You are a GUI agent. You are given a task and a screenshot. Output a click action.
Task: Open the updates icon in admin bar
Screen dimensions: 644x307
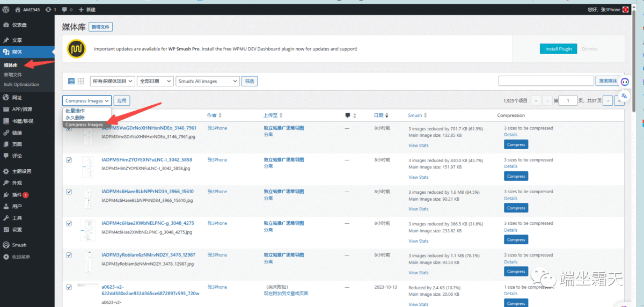(x=51, y=10)
